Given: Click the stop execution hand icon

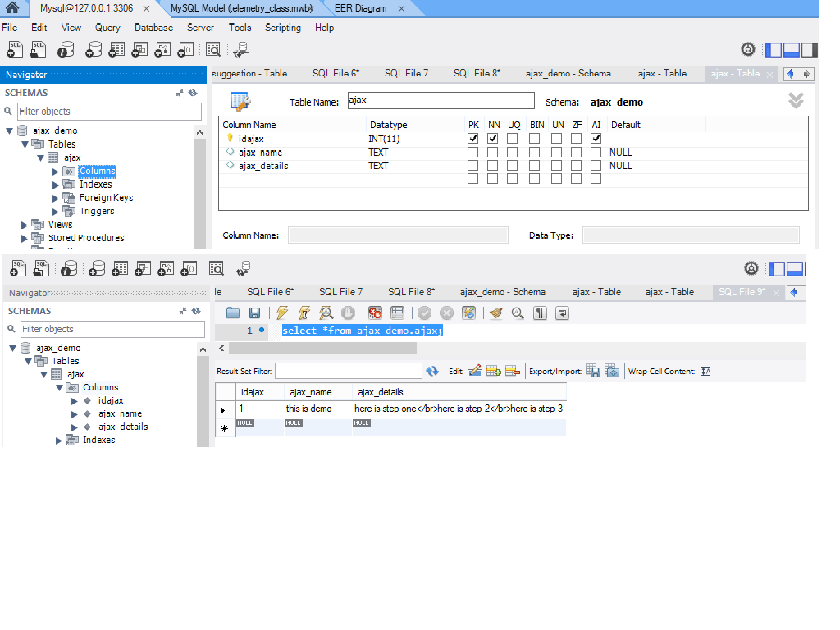Looking at the screenshot, I should coord(348,313).
